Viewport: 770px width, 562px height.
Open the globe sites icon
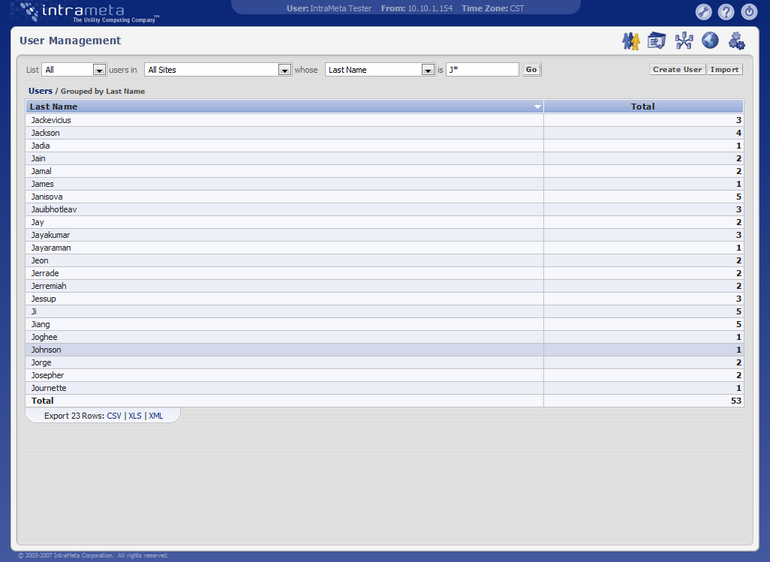point(710,41)
